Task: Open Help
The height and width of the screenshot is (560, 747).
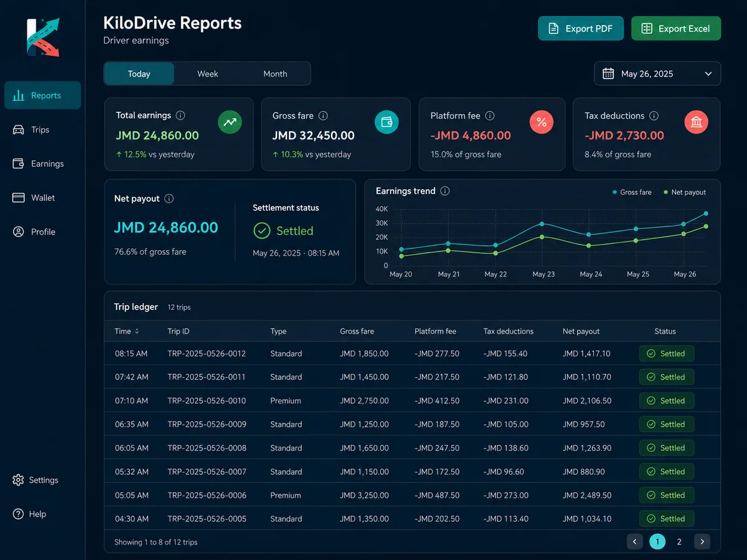Action: point(29,514)
